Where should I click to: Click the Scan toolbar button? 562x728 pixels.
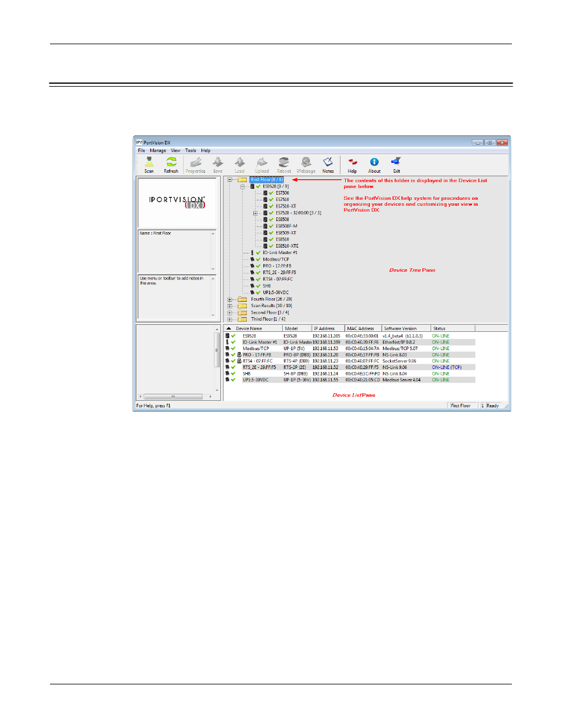click(149, 165)
